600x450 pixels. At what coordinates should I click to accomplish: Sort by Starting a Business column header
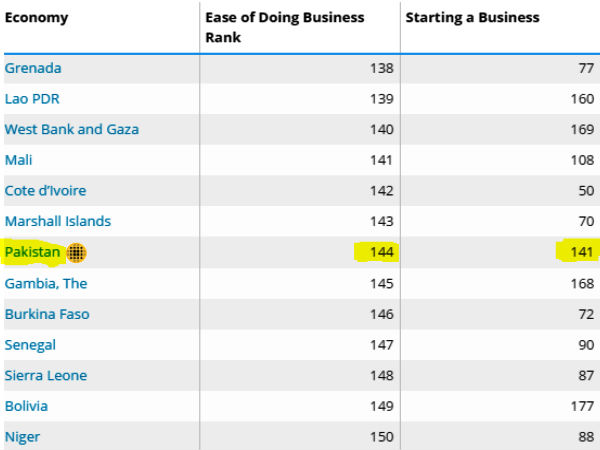click(472, 17)
